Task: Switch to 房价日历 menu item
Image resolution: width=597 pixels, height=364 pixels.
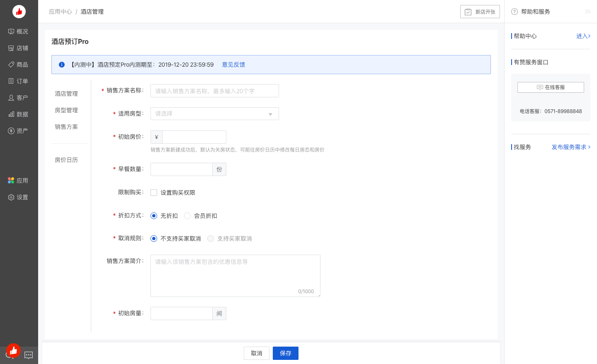Action: (x=66, y=160)
